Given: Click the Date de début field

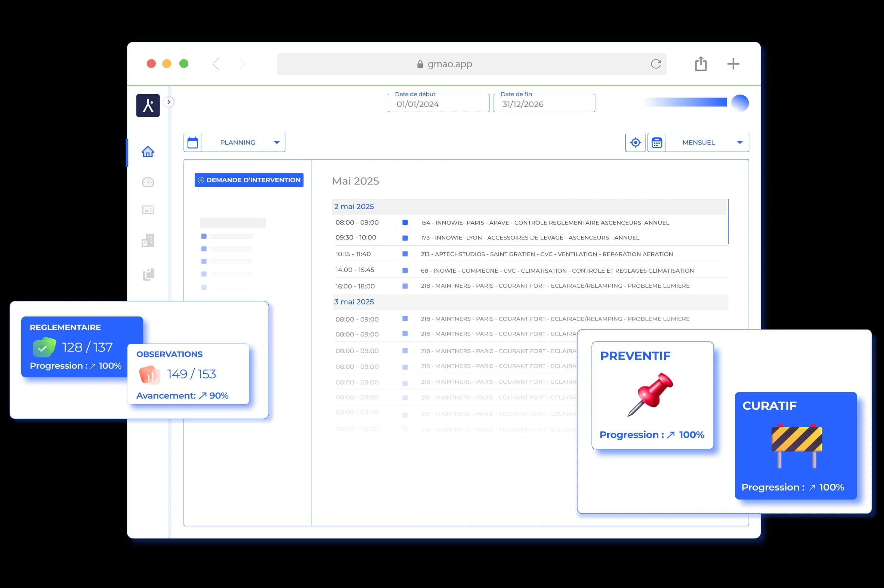Looking at the screenshot, I should (438, 104).
